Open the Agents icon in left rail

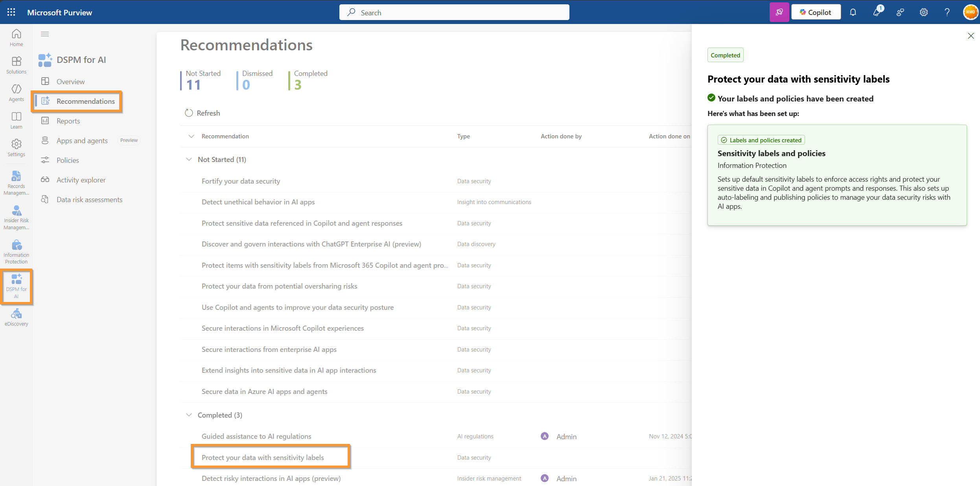click(16, 93)
